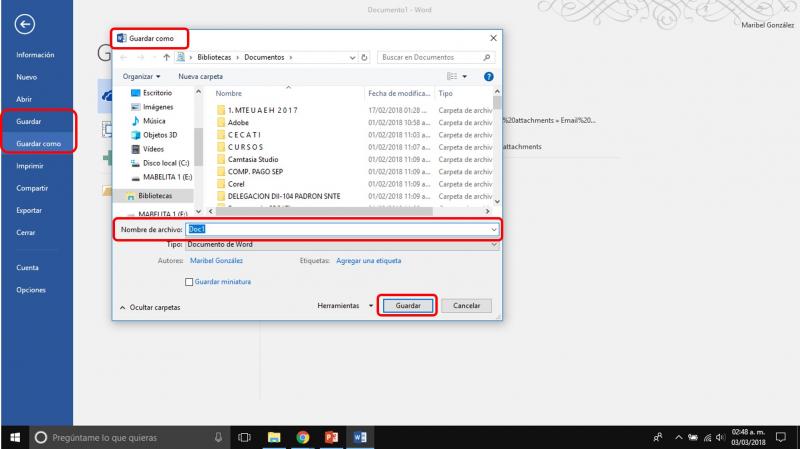800x449 pixels.
Task: Select Música in the navigation pane
Action: 154,121
